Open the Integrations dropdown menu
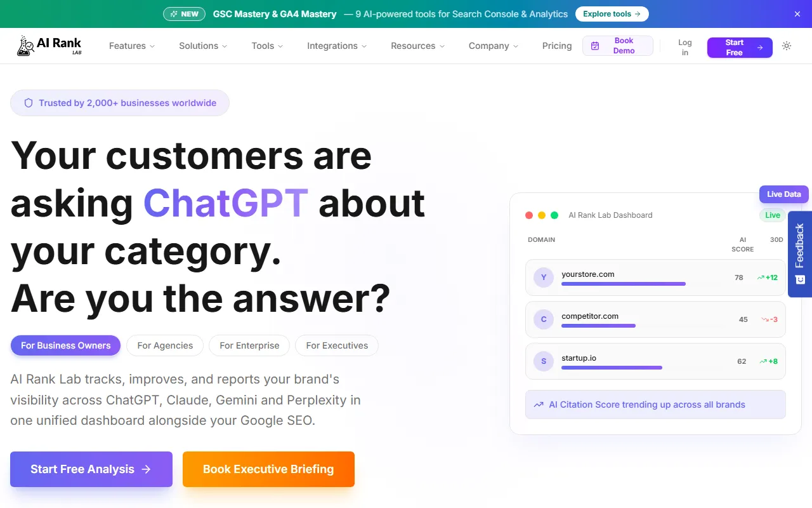This screenshot has height=508, width=812. 337,46
